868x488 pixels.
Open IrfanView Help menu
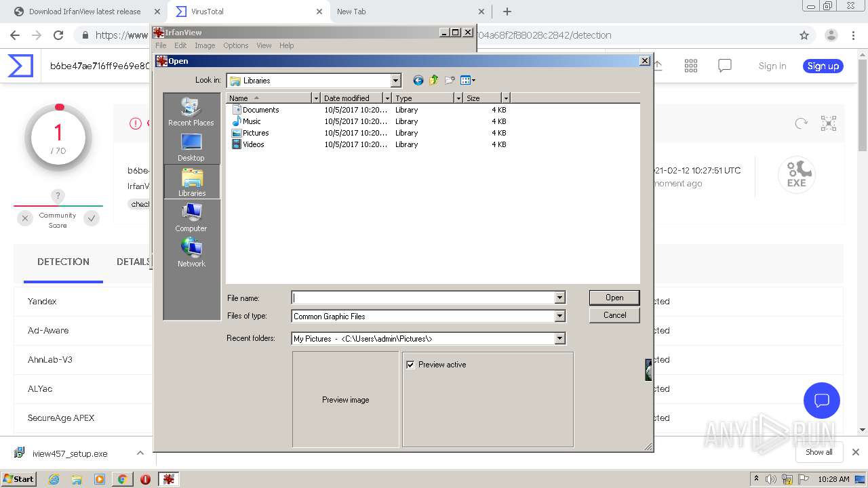click(287, 45)
